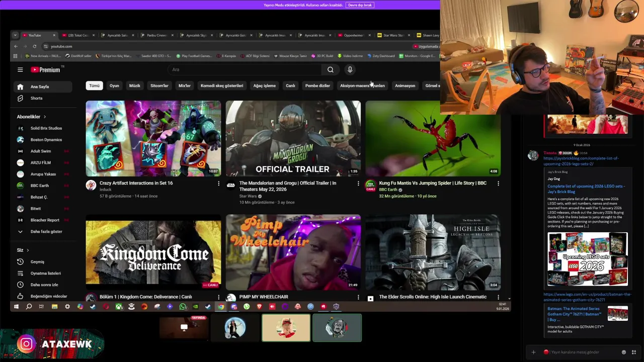Open the Kung Fu Mantis video thumbnail

[x=433, y=138]
